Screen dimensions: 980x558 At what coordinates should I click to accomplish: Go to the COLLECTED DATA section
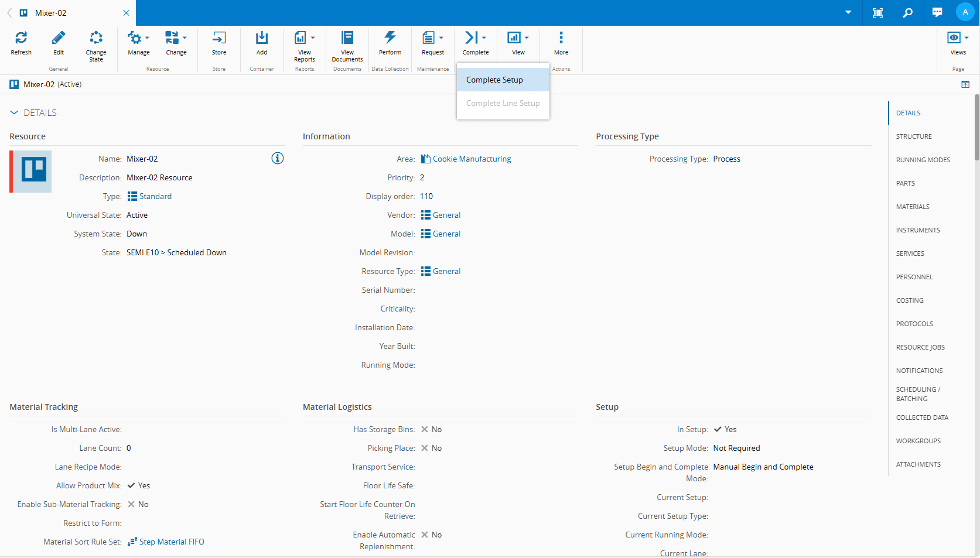pos(921,417)
